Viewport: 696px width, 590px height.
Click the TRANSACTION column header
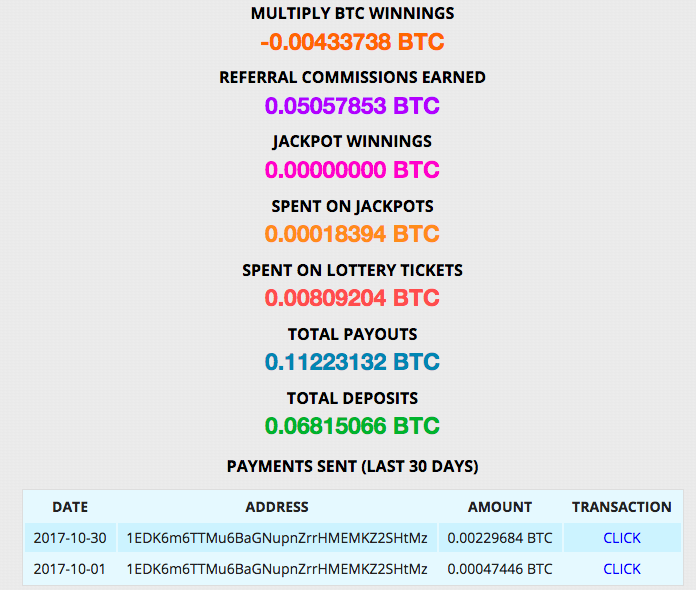pyautogui.click(x=621, y=507)
